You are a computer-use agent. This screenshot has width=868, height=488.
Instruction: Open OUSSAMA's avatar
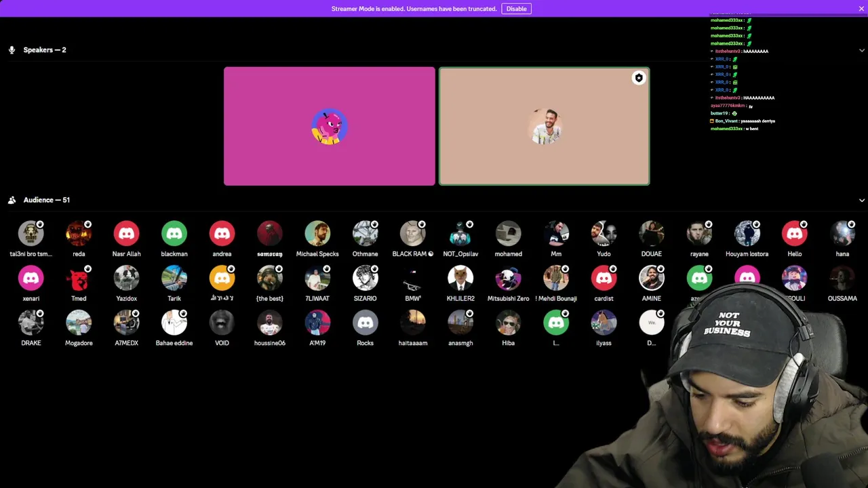(x=842, y=279)
